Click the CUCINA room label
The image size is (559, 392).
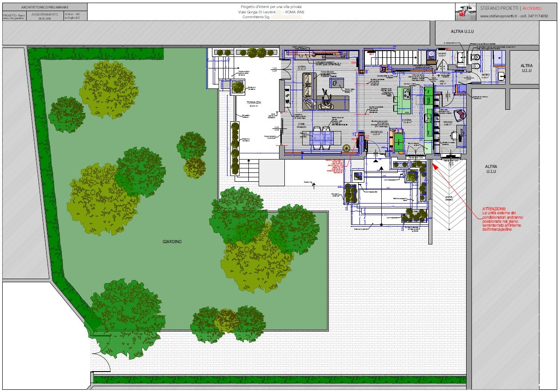pyautogui.click(x=407, y=121)
